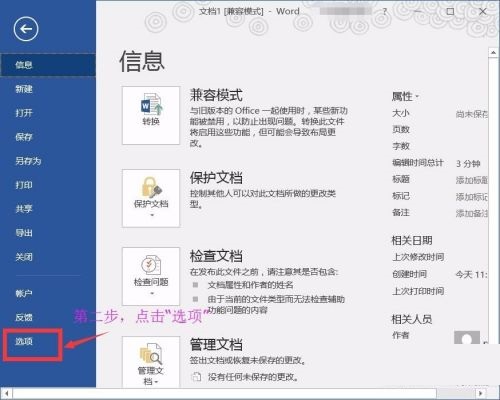Click the 编辑时间总计 label

tap(418, 163)
